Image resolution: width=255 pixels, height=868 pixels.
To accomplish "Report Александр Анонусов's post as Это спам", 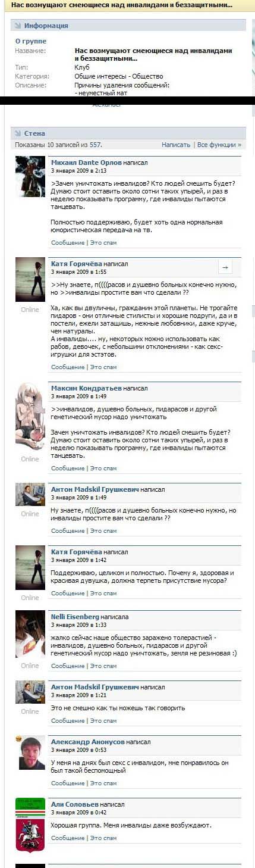I will tap(103, 783).
